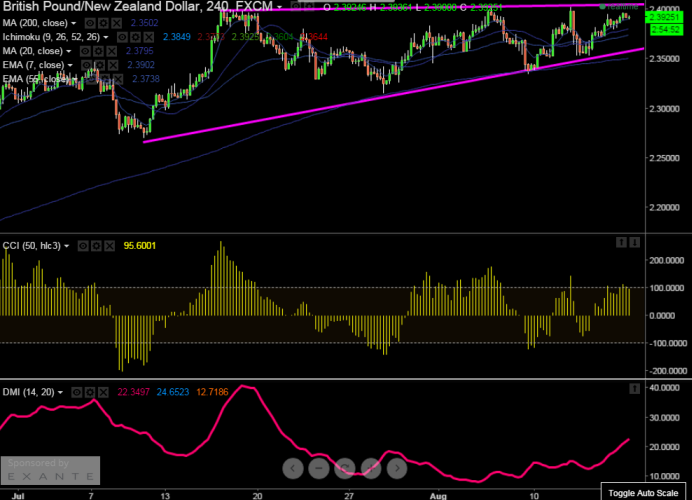Toggle visibility of EMA (7, close)
Image resolution: width=692 pixels, height=500 pixels.
pyautogui.click(x=87, y=65)
